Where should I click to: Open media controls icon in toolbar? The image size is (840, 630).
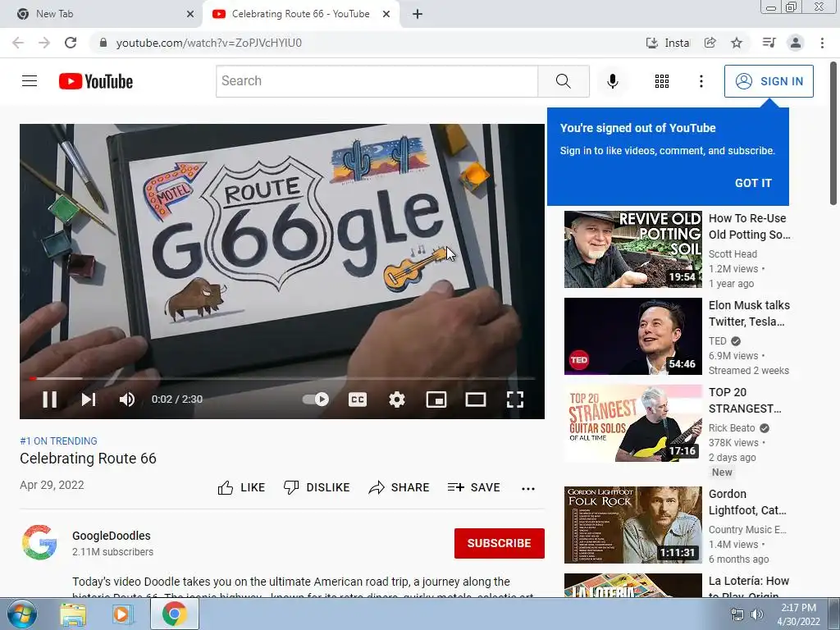769,43
